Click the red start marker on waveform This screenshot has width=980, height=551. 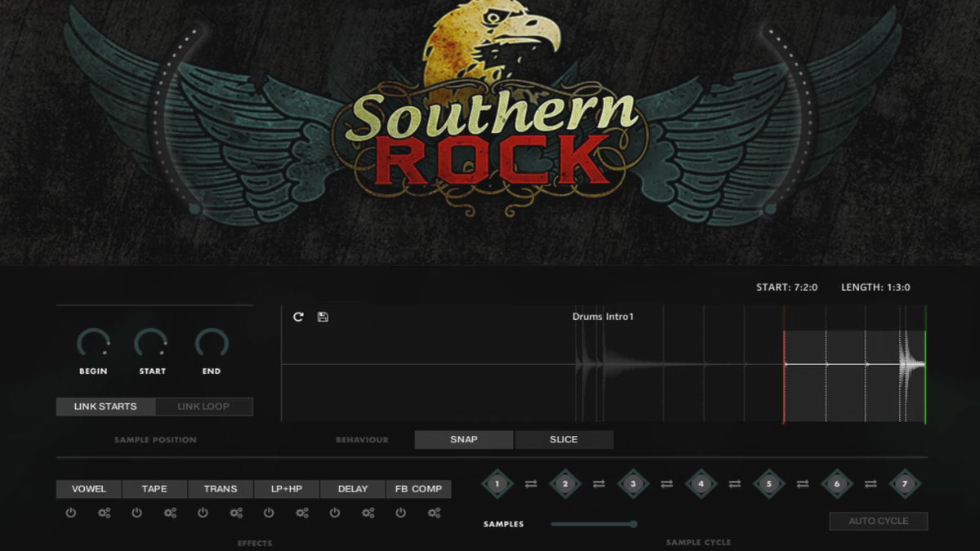[784, 364]
